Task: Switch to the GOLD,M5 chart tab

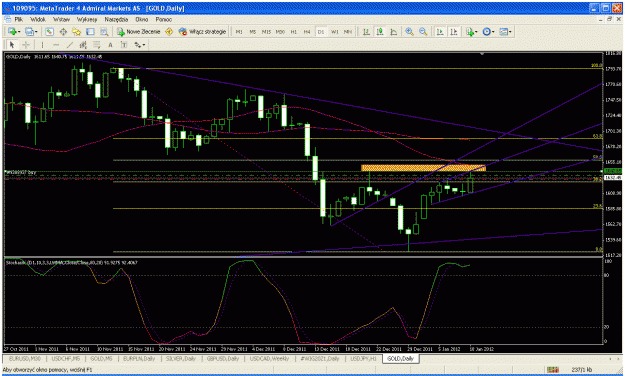Action: point(101,358)
